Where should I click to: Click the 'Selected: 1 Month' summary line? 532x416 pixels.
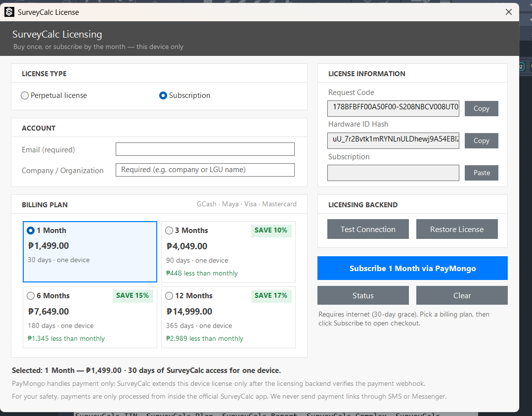146,370
